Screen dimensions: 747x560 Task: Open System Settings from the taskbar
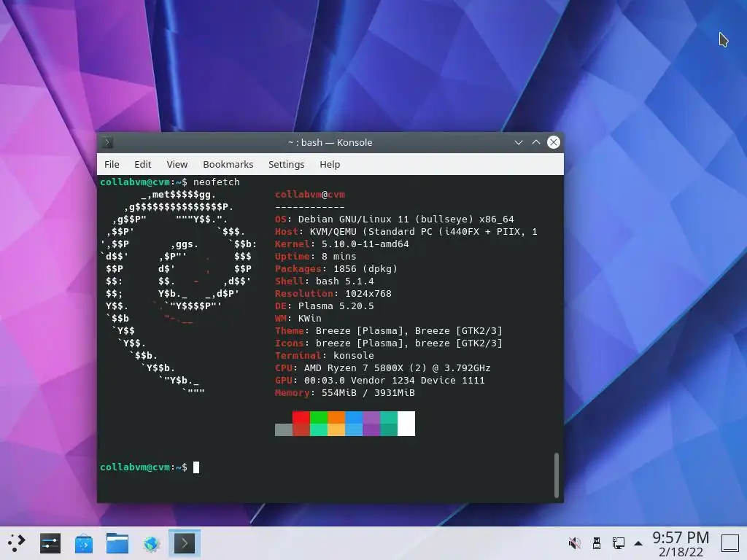pyautogui.click(x=50, y=542)
